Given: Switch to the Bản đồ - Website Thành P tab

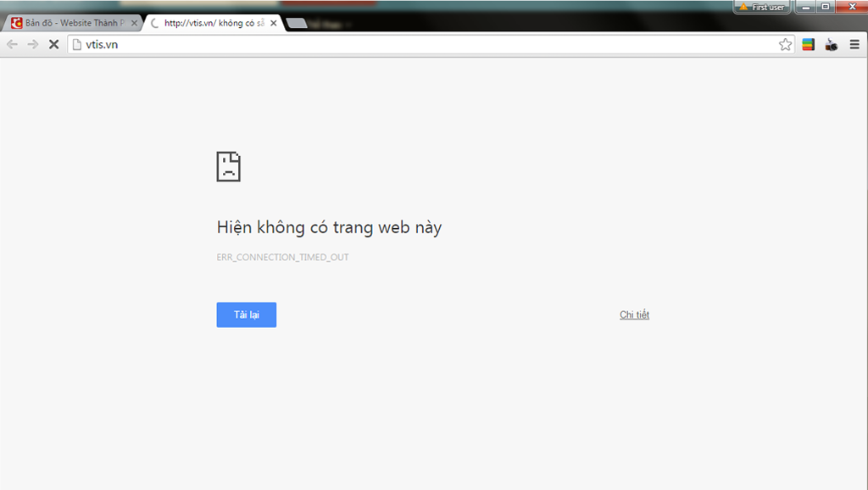Looking at the screenshot, I should click(72, 23).
